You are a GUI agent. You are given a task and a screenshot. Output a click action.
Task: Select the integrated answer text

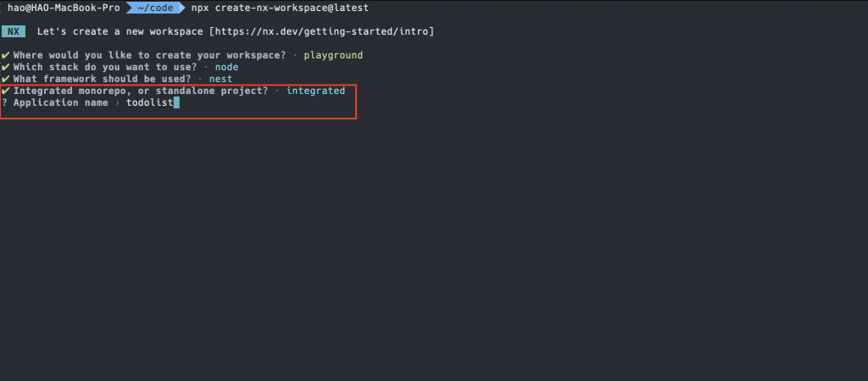tap(315, 91)
